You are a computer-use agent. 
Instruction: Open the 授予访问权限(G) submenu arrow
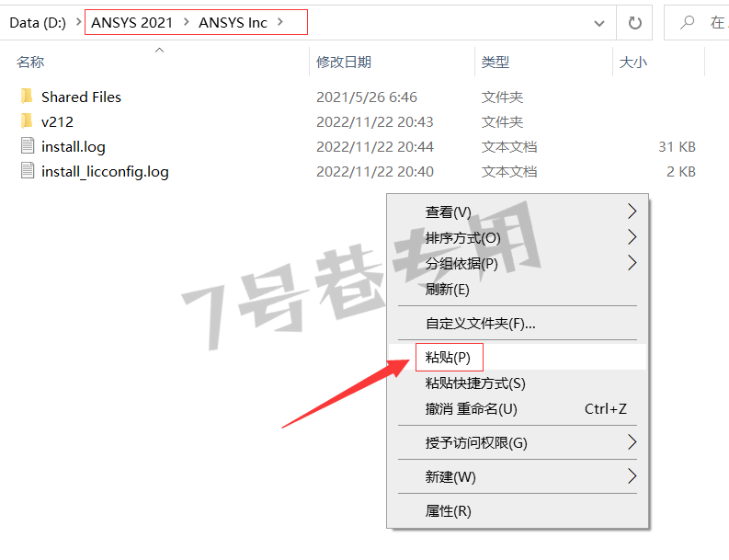632,442
